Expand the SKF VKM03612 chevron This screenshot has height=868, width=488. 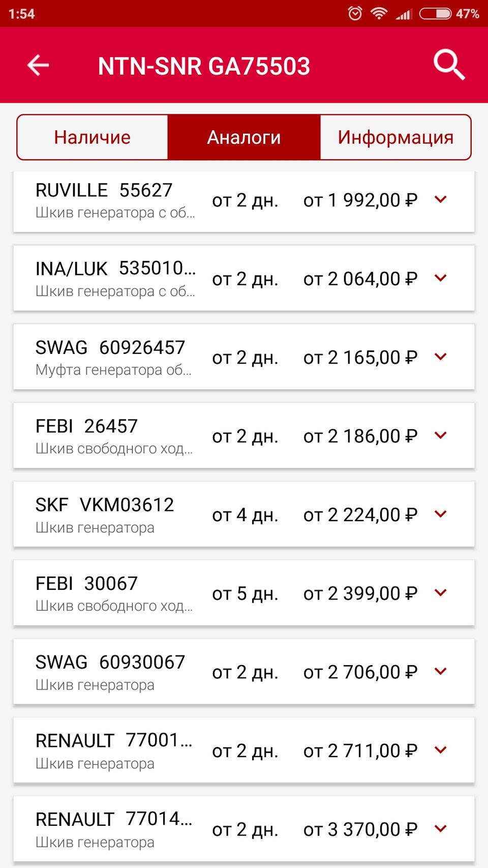click(441, 514)
